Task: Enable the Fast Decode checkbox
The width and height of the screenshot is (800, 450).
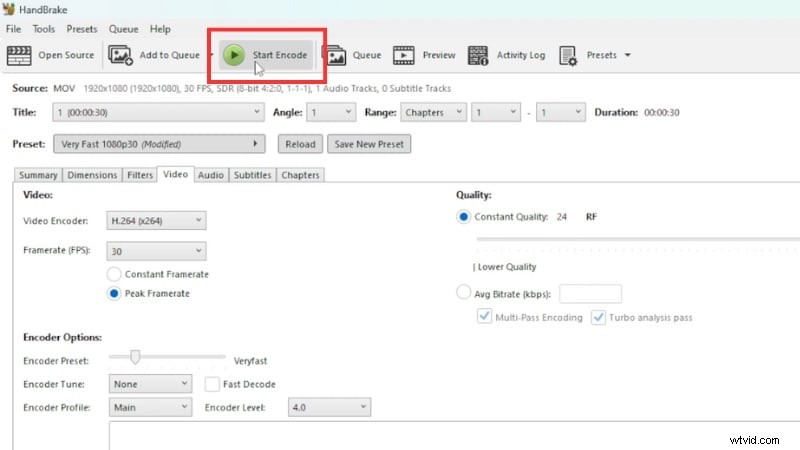Action: [212, 384]
